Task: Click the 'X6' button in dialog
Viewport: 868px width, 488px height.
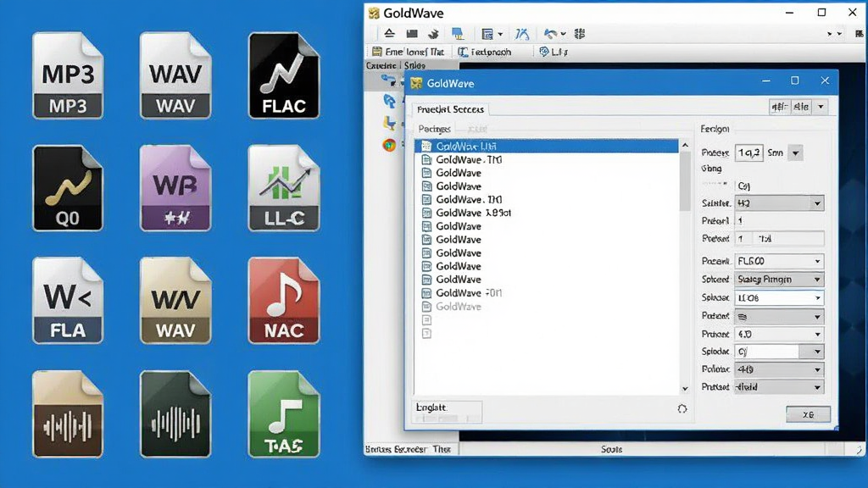Action: 808,414
